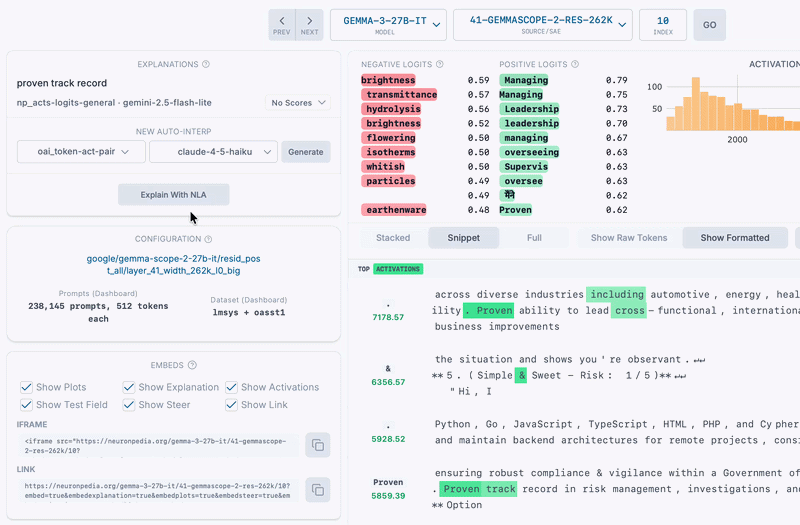Switch to the Full view
The width and height of the screenshot is (800, 525).
click(x=534, y=238)
